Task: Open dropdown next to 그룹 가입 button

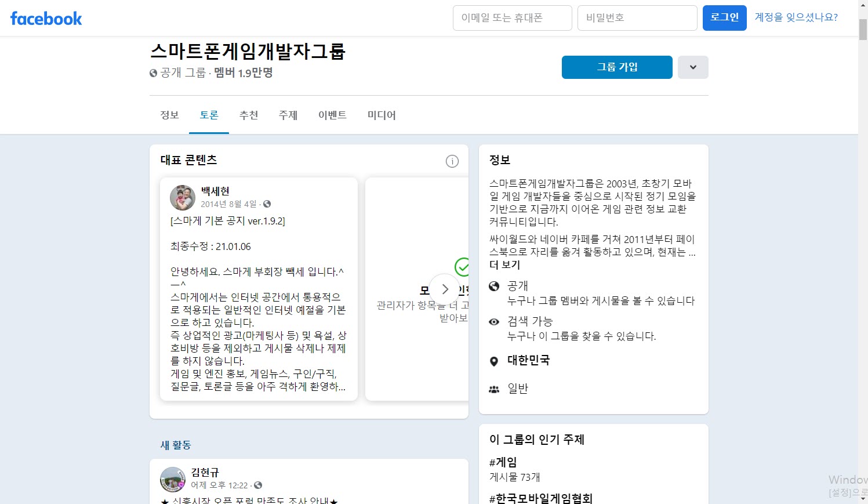Action: tap(693, 67)
